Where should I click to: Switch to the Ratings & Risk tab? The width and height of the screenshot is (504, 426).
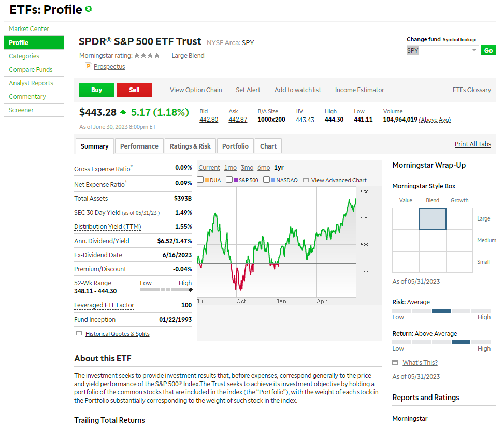pyautogui.click(x=190, y=146)
